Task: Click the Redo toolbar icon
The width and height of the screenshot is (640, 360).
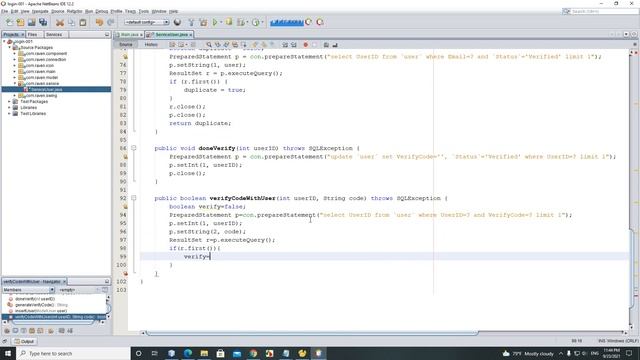Action: click(110, 22)
